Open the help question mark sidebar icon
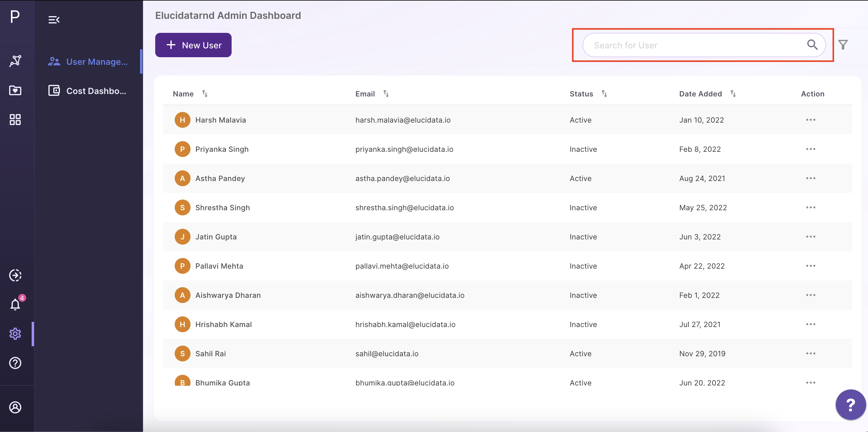 [15, 363]
